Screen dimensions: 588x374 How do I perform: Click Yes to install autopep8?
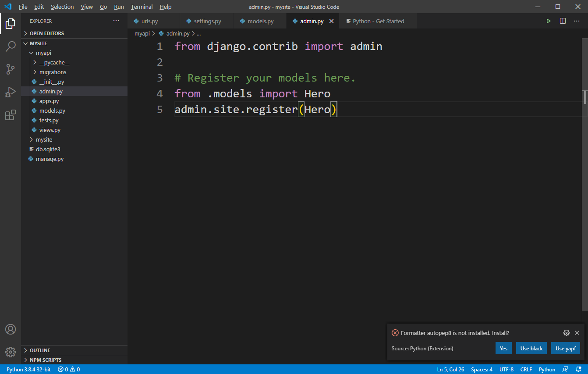point(503,348)
